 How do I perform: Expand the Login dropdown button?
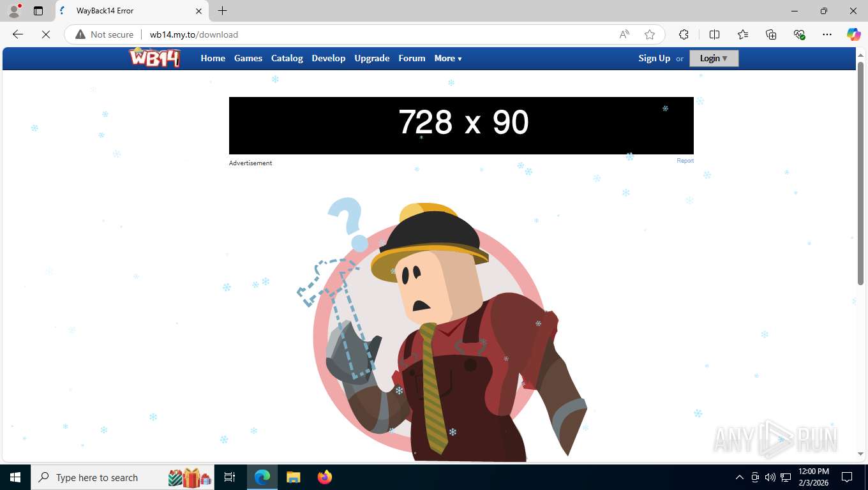point(714,58)
